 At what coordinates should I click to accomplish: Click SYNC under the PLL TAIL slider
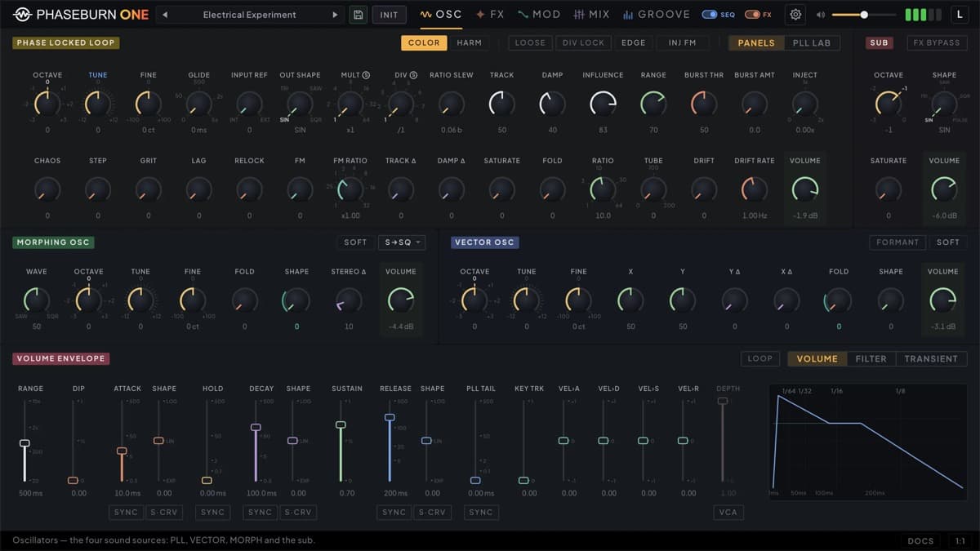coord(481,513)
